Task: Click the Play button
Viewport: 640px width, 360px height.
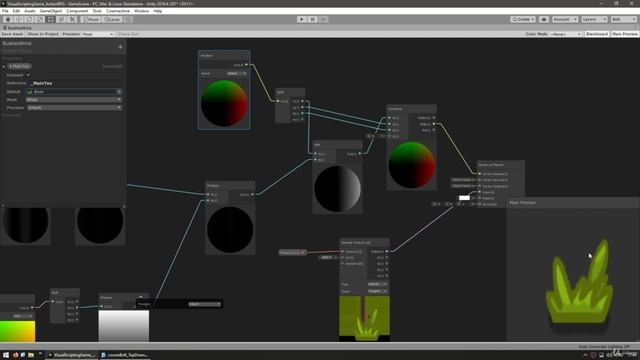Action: (x=302, y=19)
